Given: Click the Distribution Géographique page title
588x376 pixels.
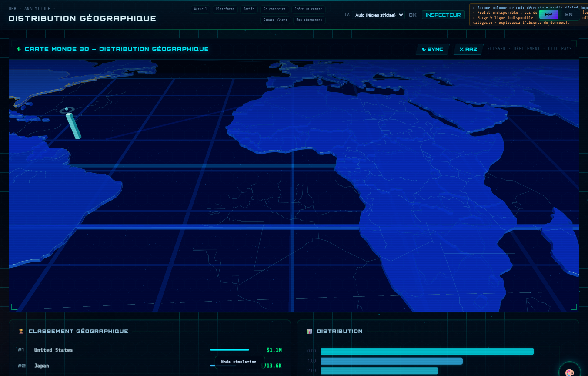Looking at the screenshot, I should pos(82,18).
